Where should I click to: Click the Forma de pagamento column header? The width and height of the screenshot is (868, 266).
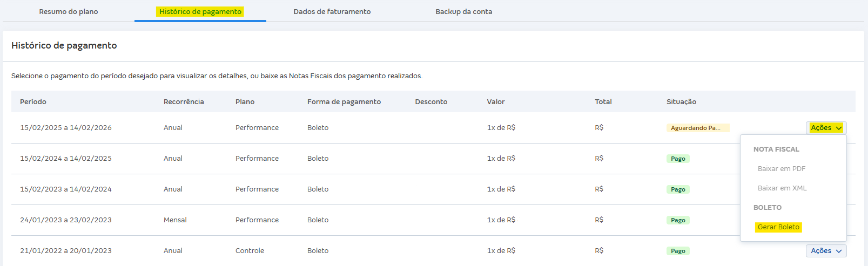pos(344,102)
